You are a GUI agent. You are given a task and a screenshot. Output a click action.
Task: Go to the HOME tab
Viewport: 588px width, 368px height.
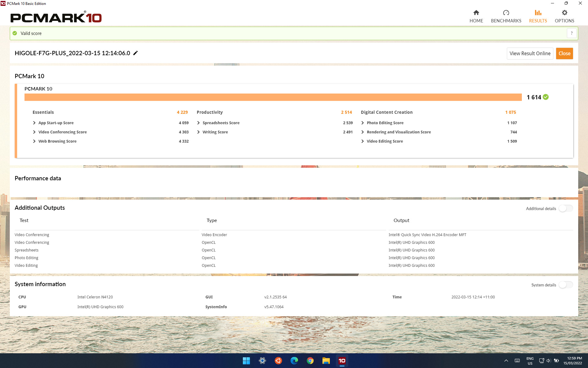[x=476, y=17]
